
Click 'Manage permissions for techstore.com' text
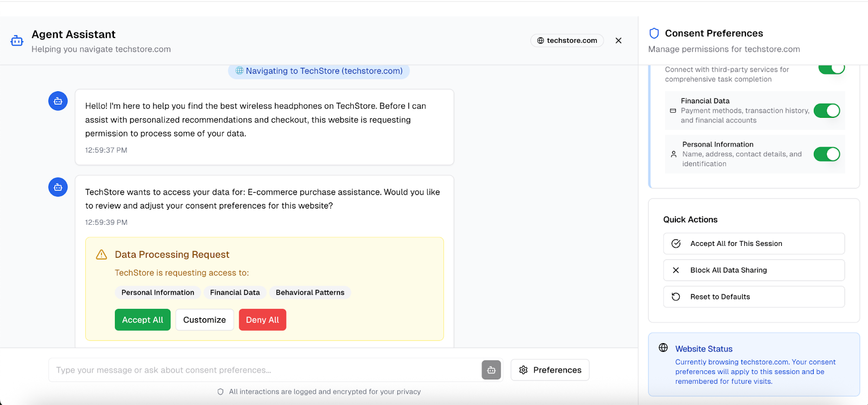[x=724, y=49]
